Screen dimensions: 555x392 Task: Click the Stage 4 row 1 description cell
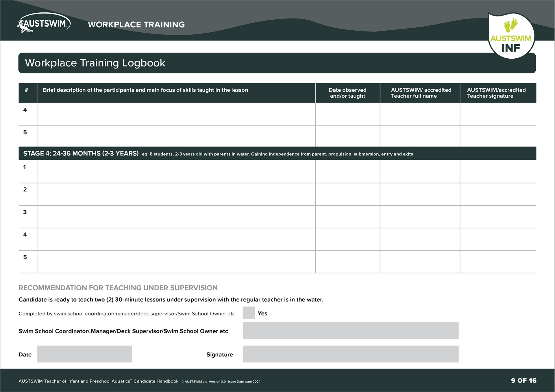(176, 171)
